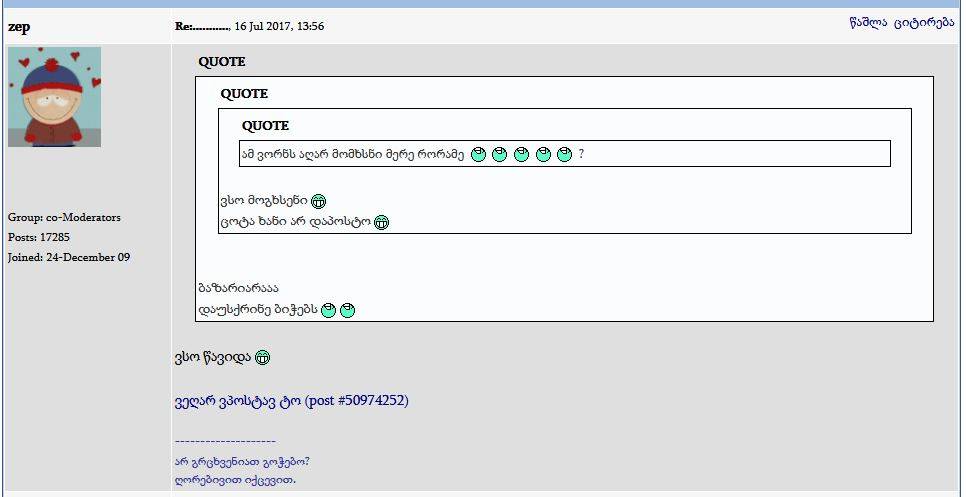Click the fourth emoticon in innermost quote
This screenshot has width=966, height=497.
[543, 155]
